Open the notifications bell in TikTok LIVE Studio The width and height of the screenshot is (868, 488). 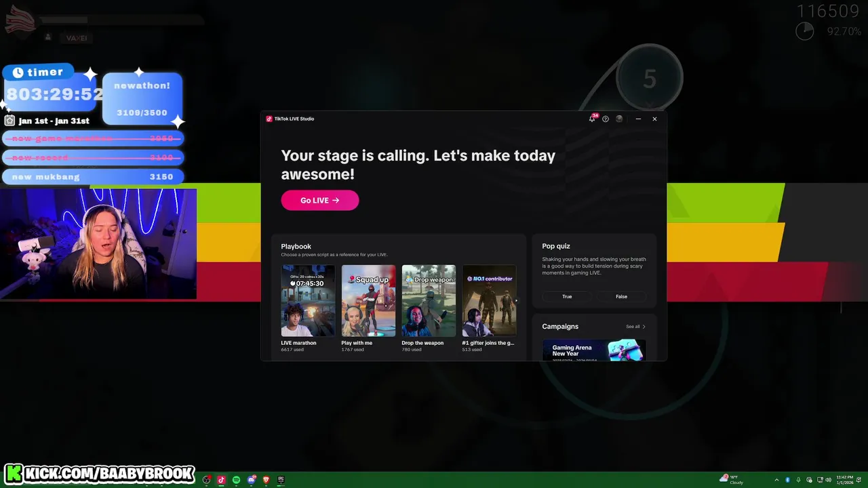592,119
